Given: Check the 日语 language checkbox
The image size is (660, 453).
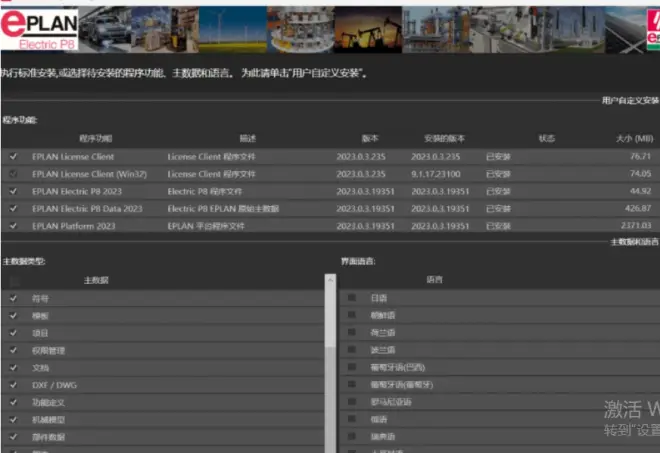Looking at the screenshot, I should [352, 298].
